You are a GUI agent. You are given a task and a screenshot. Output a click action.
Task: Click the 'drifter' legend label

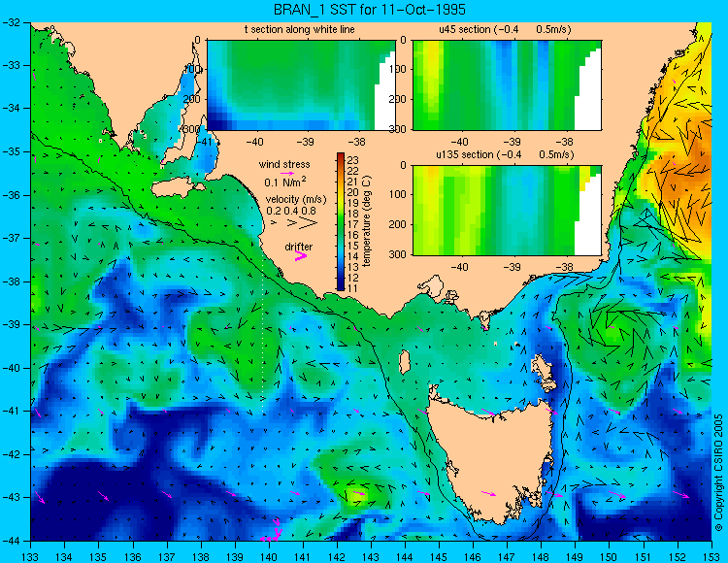[299, 247]
